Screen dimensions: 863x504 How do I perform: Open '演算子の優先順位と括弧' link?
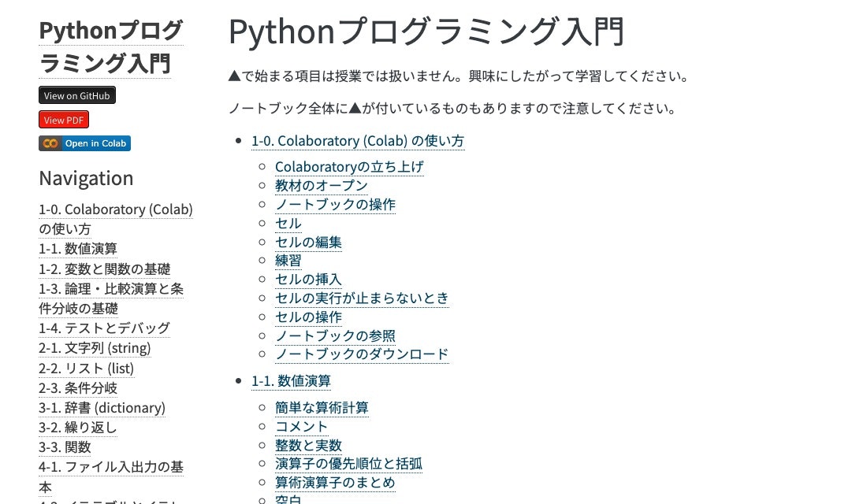click(x=348, y=463)
